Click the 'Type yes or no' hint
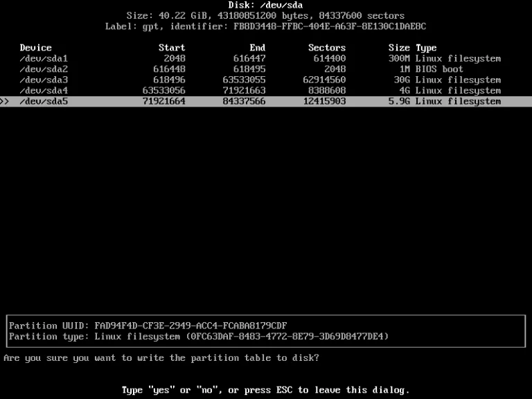Viewport: 532px width, 399px height. coord(266,390)
